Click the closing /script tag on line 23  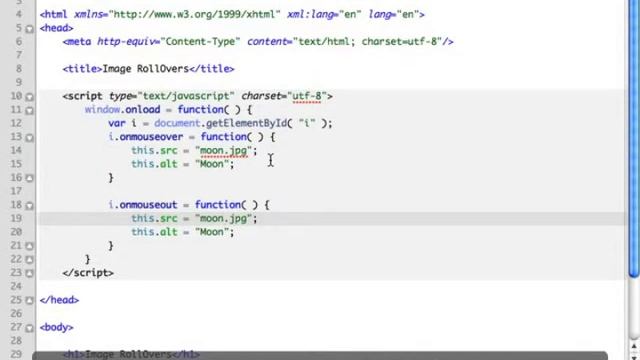(x=88, y=273)
